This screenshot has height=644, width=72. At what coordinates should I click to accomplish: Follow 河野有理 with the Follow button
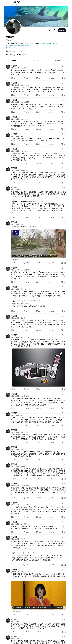(62, 30)
